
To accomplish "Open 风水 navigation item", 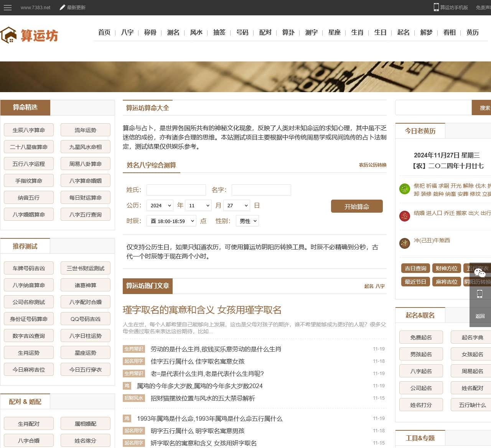I will tap(196, 32).
